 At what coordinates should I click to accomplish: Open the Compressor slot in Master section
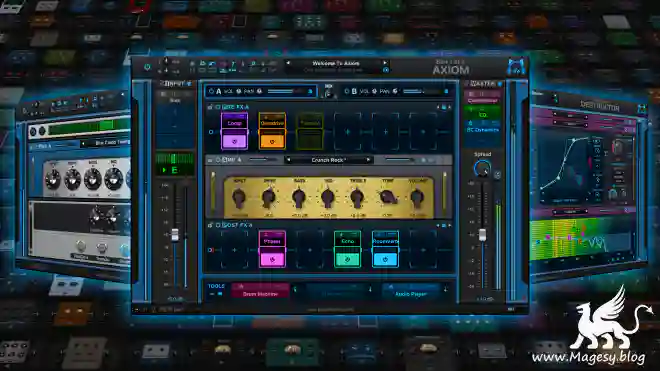coord(483,97)
